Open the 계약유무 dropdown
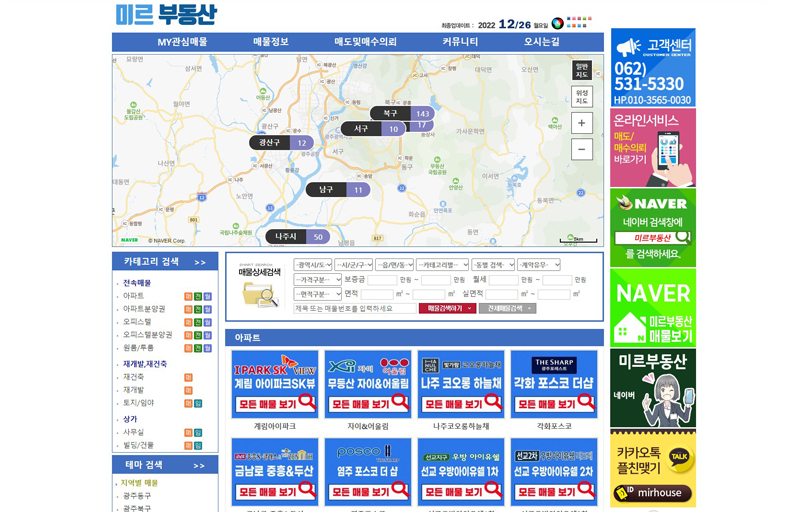 pos(539,265)
